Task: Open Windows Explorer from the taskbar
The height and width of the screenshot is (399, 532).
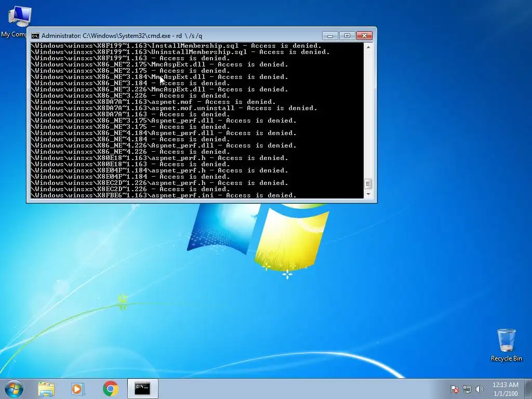Action: [x=46, y=389]
